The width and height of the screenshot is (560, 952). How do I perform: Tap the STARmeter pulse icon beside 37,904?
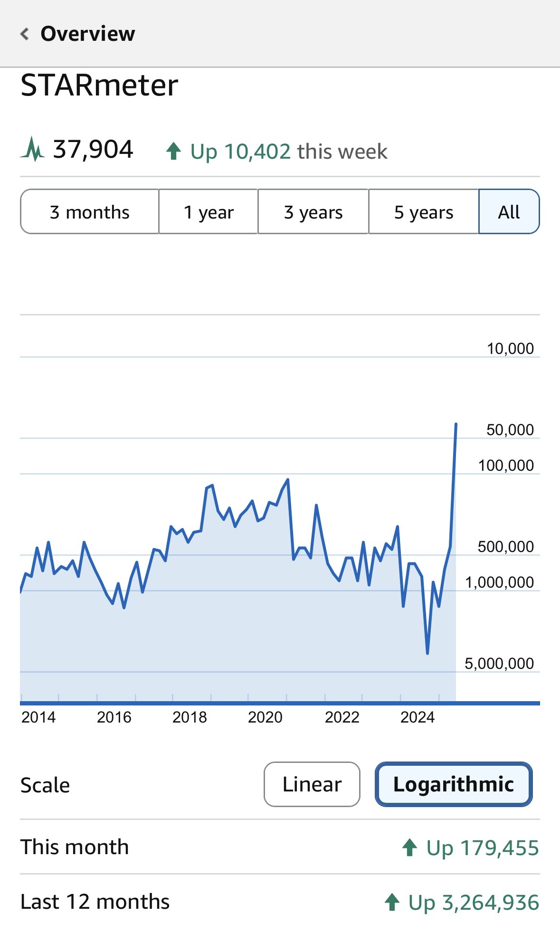pos(32,149)
